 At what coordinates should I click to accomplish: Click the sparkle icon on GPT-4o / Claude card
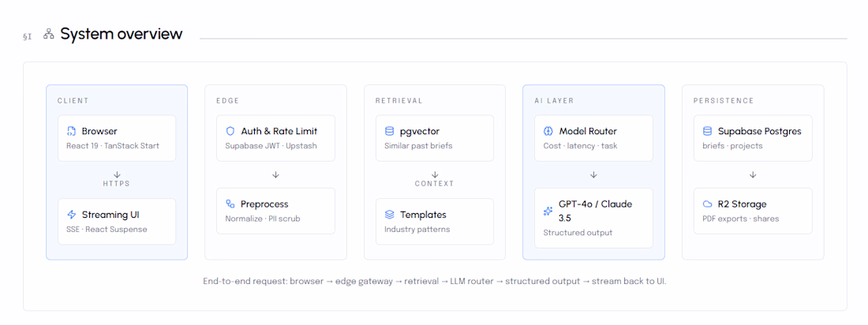[548, 211]
